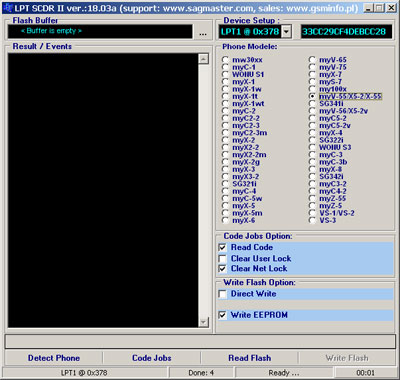Click the results scrollbar down arrow
400x380 pixels.
point(203,322)
